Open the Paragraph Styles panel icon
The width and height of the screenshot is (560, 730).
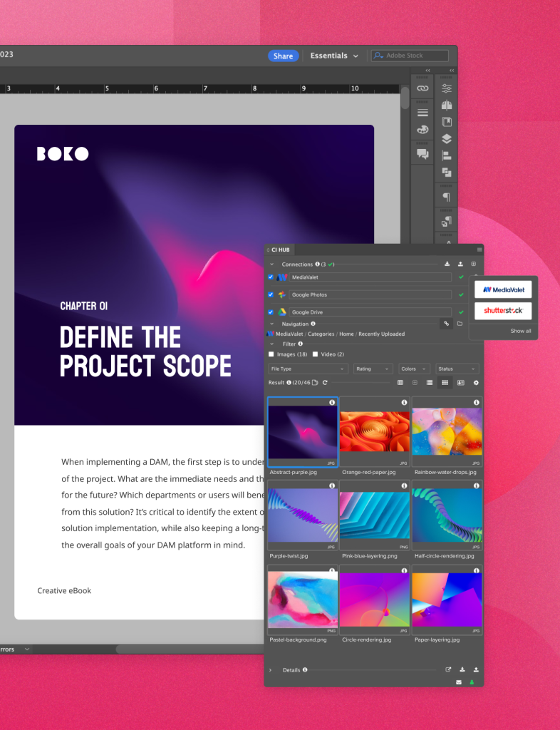click(x=447, y=197)
